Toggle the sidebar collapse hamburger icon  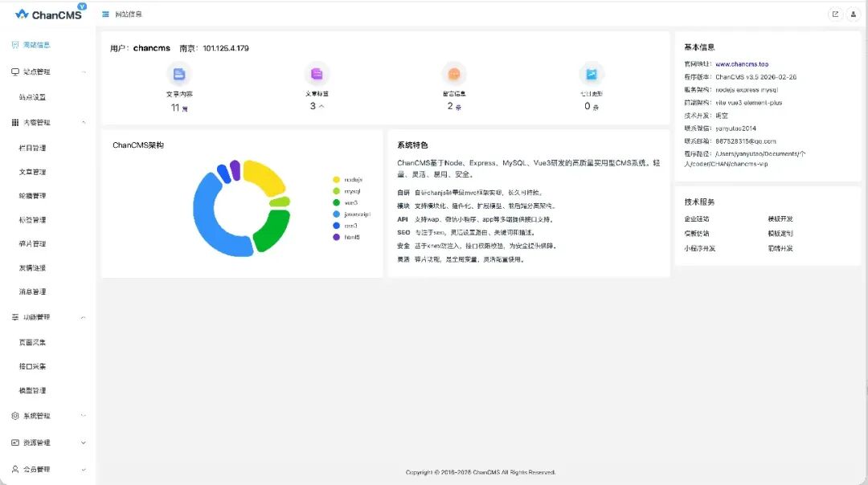coord(106,14)
